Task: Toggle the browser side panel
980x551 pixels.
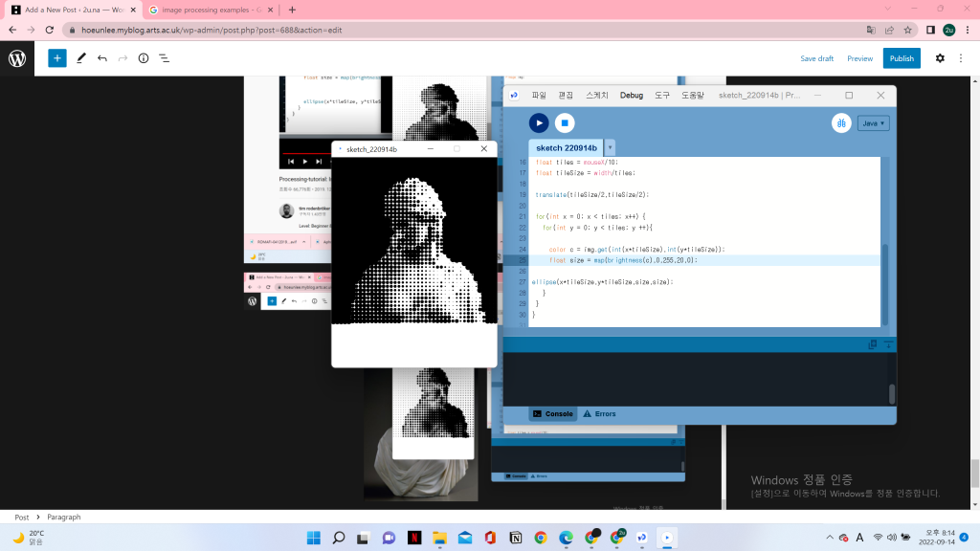Action: (930, 30)
